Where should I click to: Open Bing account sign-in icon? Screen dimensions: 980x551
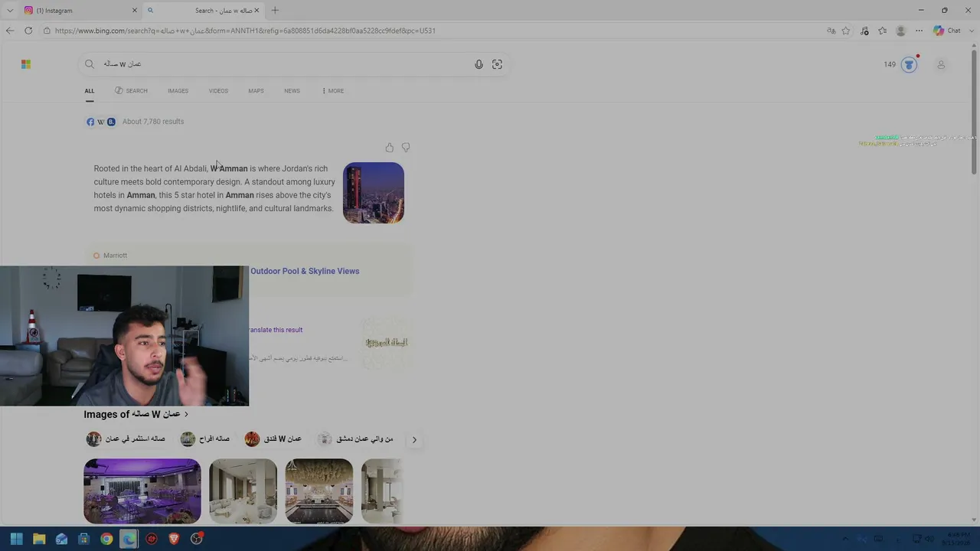pyautogui.click(x=941, y=64)
